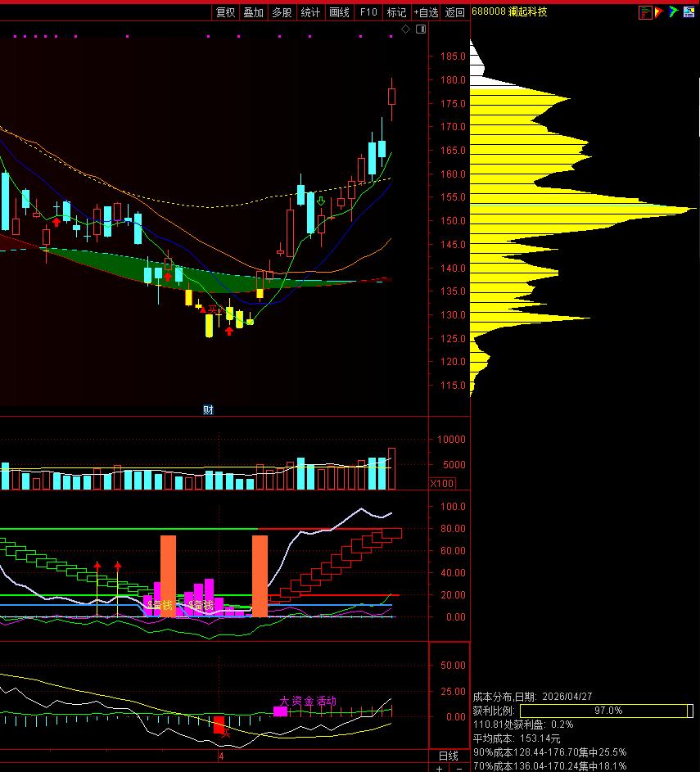Click the tallest red volume bar at far right
Viewport: 700px width, 772px height.
pyautogui.click(x=392, y=468)
